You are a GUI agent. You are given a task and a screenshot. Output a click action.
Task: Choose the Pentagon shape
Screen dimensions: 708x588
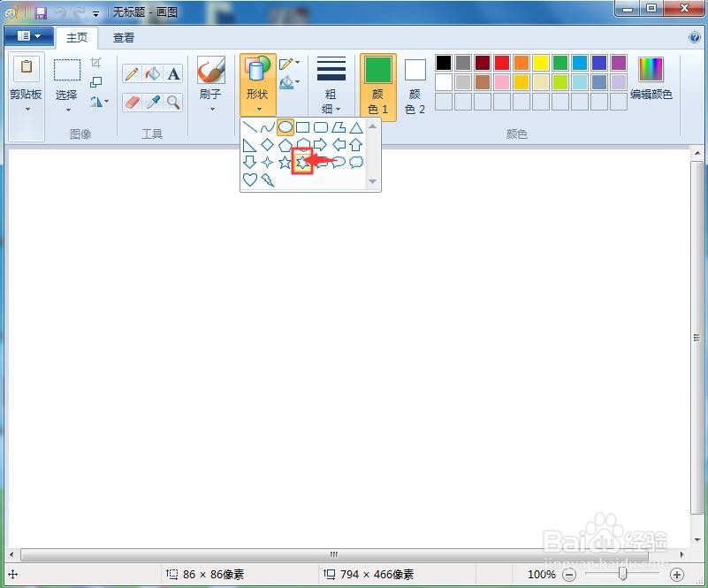(x=285, y=145)
